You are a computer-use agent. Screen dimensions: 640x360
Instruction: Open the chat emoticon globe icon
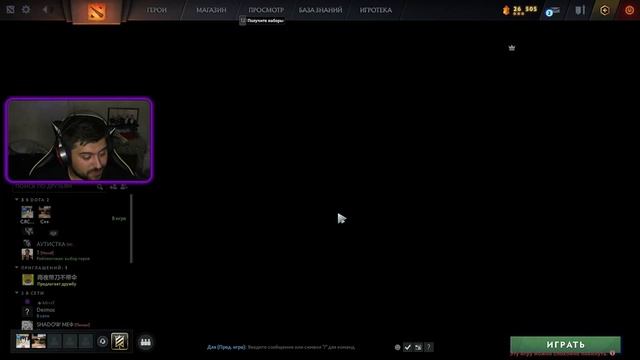point(398,347)
